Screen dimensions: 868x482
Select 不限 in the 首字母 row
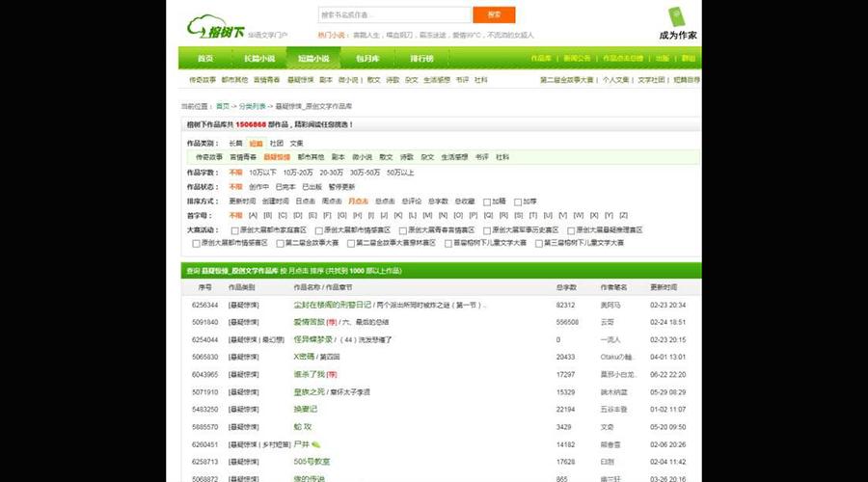tap(236, 215)
